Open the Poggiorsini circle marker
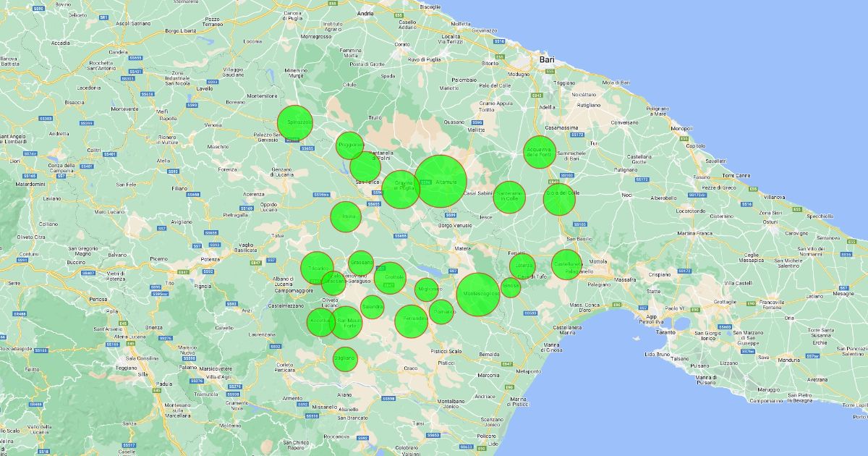The height and width of the screenshot is (456, 868). tap(350, 145)
